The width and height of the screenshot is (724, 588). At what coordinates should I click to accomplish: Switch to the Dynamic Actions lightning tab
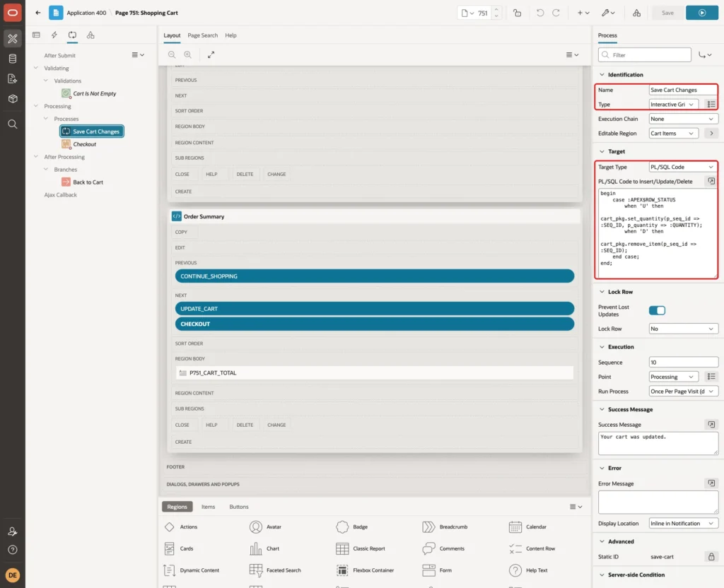pos(54,35)
